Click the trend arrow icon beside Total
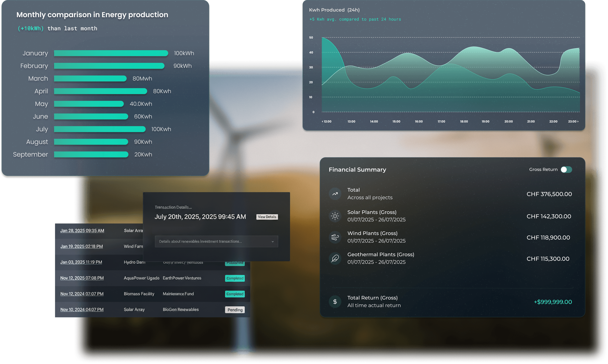 click(x=335, y=193)
